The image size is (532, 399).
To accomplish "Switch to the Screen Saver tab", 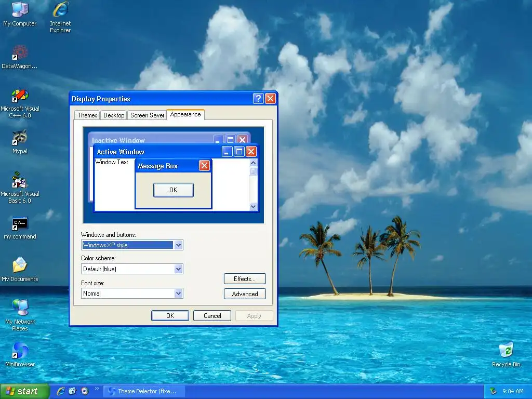I will (147, 115).
